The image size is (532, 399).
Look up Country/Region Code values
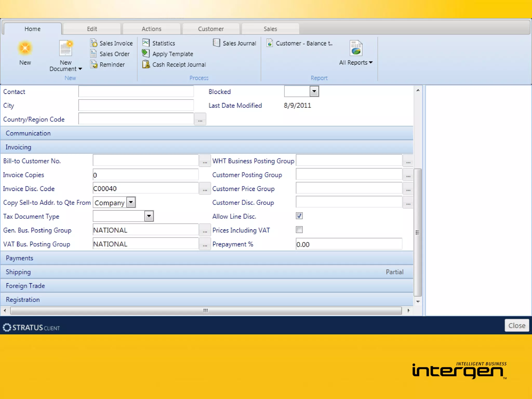tap(200, 119)
